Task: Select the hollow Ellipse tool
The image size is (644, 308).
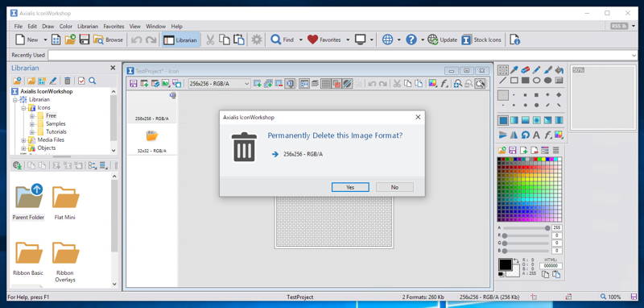Action: [536, 81]
